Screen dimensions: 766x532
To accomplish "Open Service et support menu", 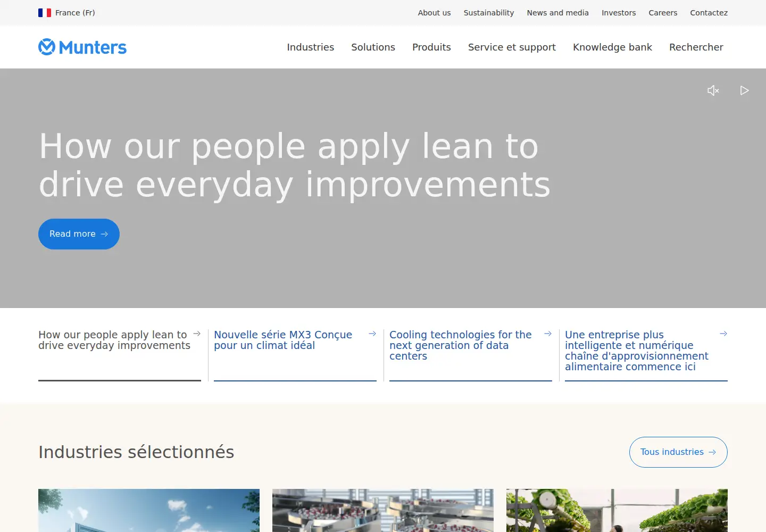I will (x=512, y=47).
